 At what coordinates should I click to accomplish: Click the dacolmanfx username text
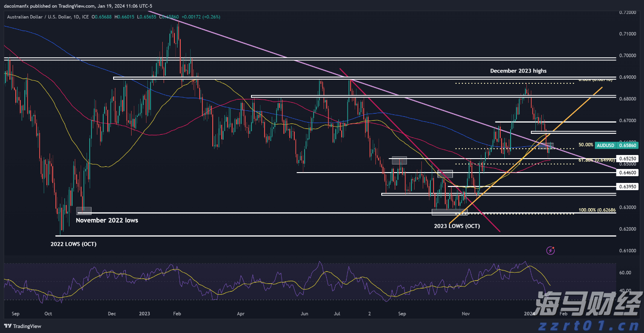[x=17, y=6]
